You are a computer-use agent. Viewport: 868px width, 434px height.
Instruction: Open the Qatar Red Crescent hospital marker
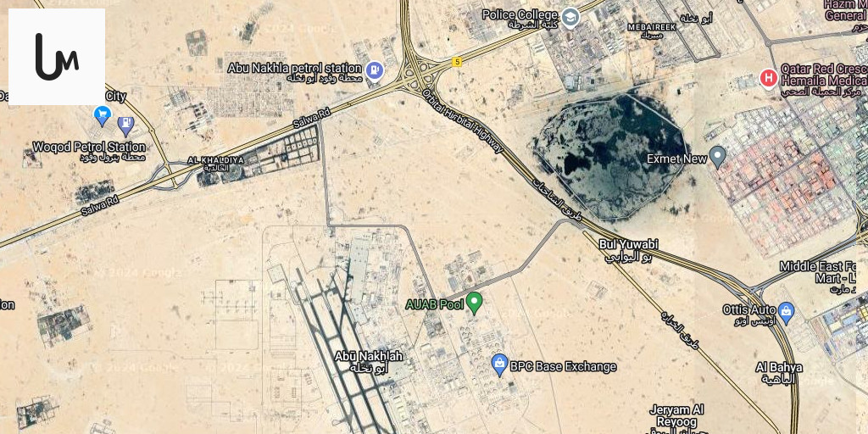point(768,78)
